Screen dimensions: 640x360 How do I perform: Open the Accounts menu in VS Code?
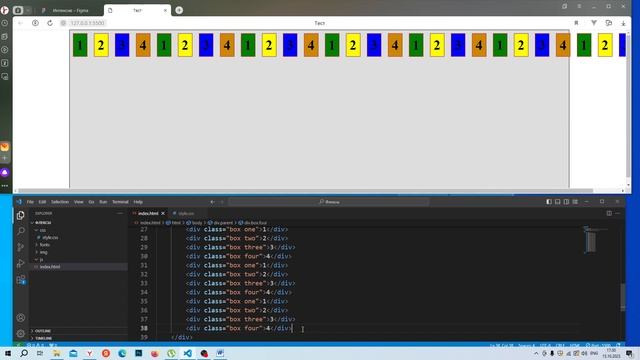pos(20,318)
